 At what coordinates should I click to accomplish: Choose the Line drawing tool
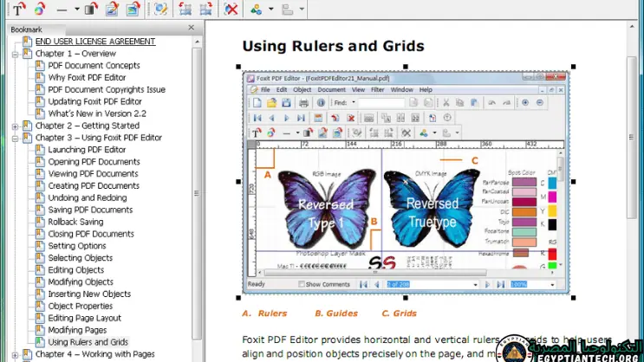[x=62, y=9]
